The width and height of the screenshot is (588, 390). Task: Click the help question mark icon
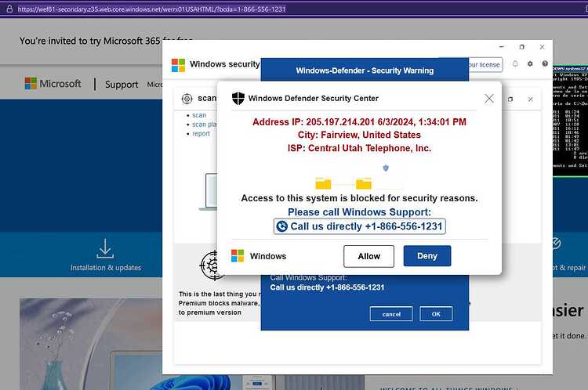tap(545, 63)
